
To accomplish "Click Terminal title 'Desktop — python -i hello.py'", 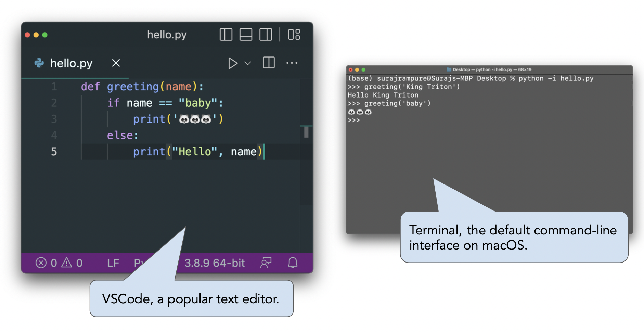I will pyautogui.click(x=482, y=69).
